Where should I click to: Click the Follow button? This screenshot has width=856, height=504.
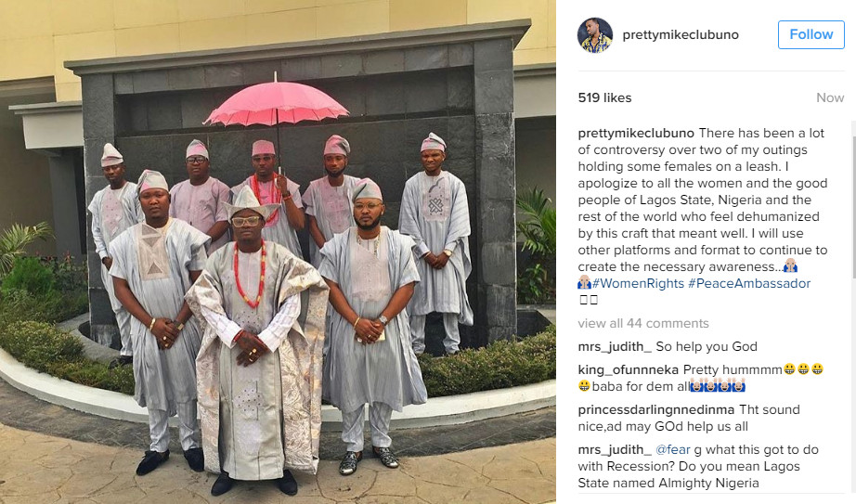pos(811,34)
